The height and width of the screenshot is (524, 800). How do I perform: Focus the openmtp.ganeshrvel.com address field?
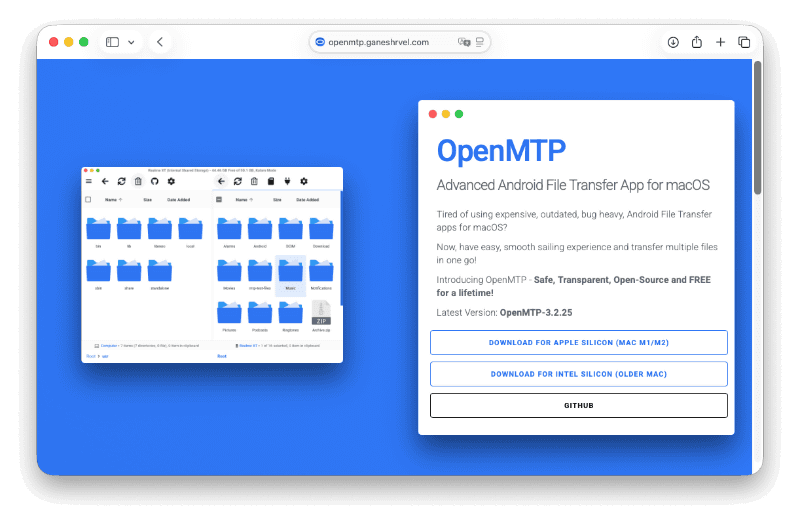pyautogui.click(x=399, y=42)
